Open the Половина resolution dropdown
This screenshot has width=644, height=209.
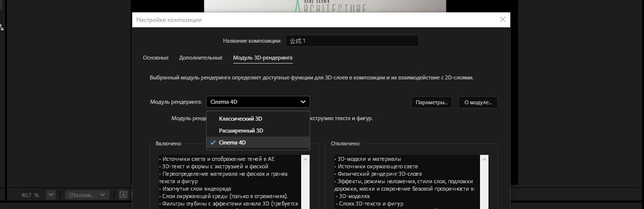pyautogui.click(x=87, y=195)
